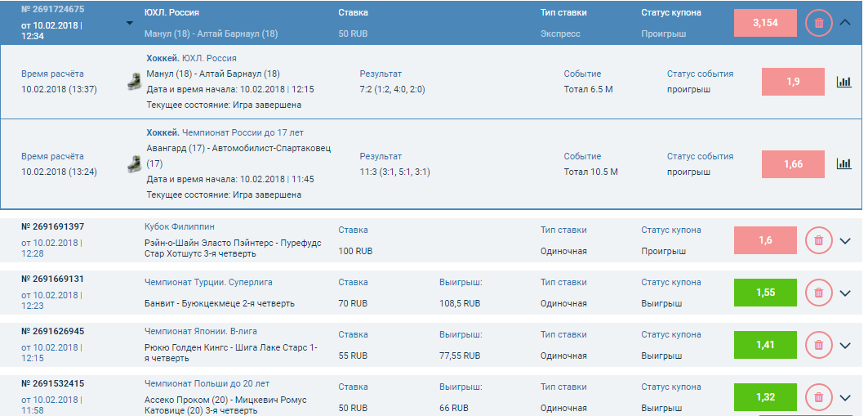Expand coupon № 2691532415 details

pos(845,398)
